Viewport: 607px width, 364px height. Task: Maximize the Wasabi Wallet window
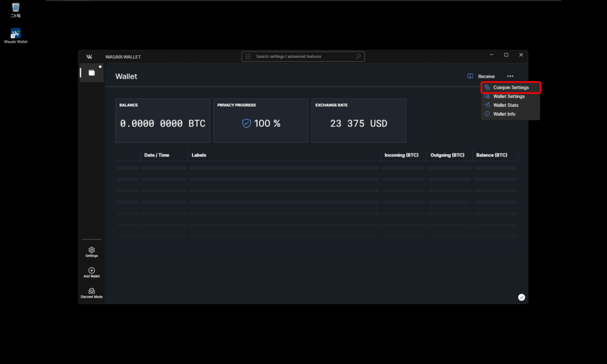(x=506, y=55)
